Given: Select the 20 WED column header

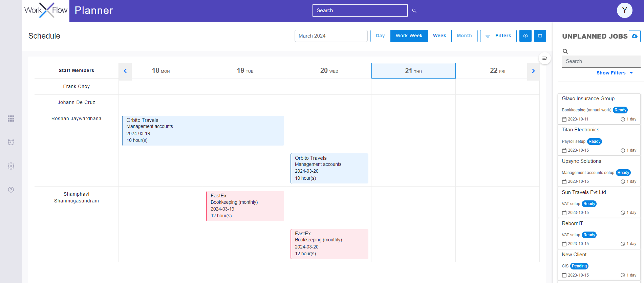Looking at the screenshot, I should click(x=329, y=71).
